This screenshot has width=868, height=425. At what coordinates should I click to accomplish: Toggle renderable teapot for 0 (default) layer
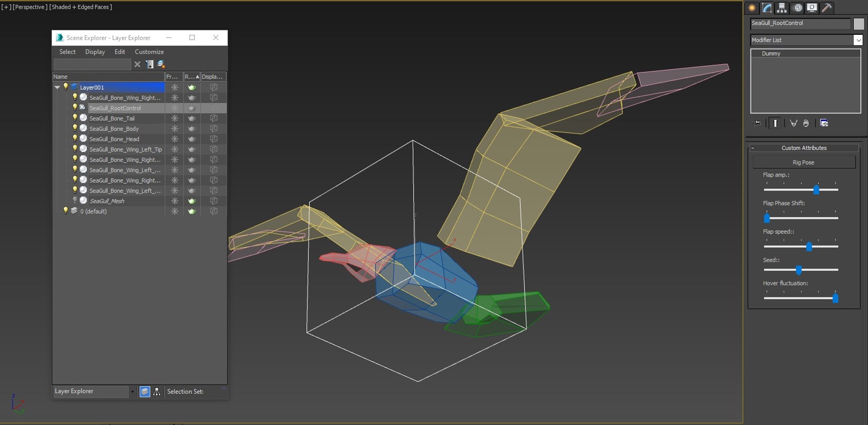192,211
